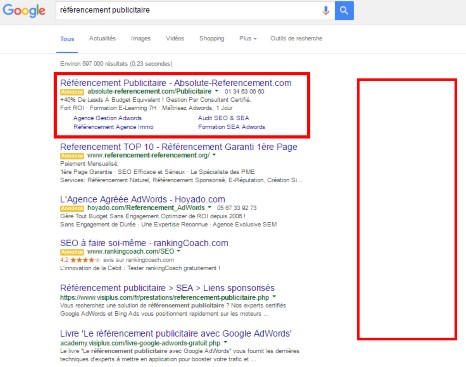Open the Agence Gestion Adwords sitelink
The width and height of the screenshot is (466, 367).
pos(107,118)
